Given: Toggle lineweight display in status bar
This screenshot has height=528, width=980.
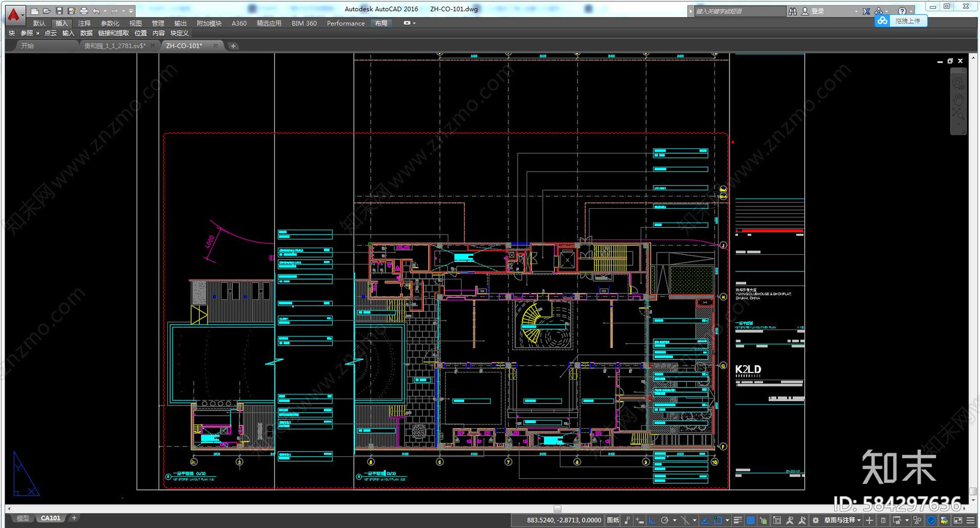Looking at the screenshot, I should point(738,520).
